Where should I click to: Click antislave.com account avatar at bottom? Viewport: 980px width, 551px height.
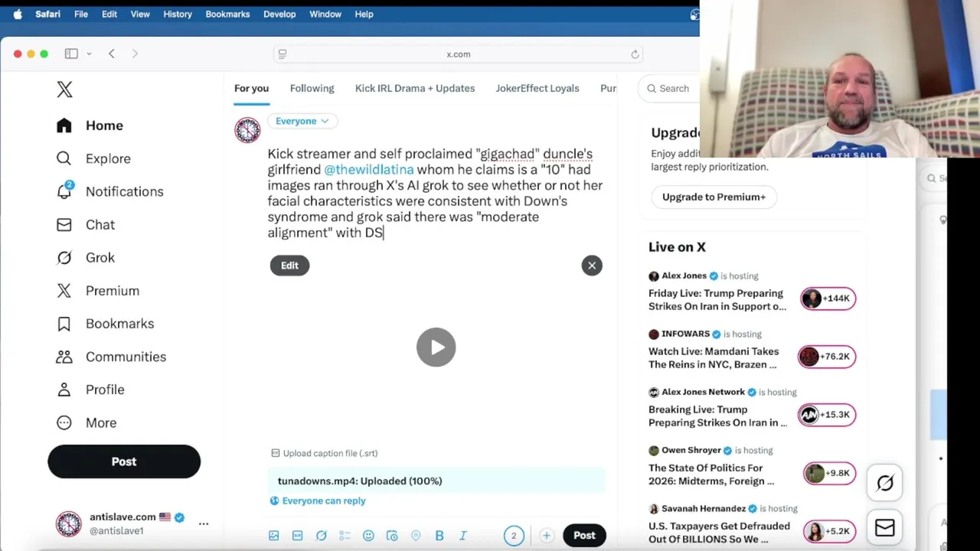point(68,524)
